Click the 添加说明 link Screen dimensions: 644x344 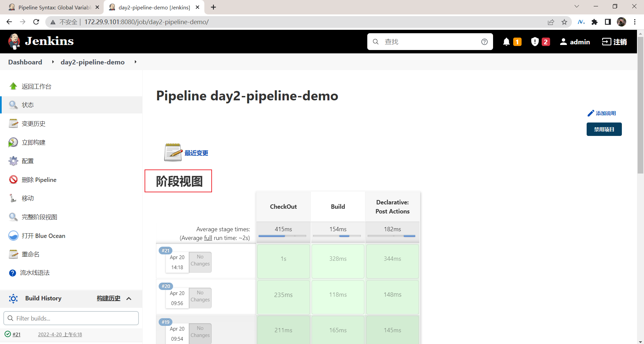click(x=606, y=113)
